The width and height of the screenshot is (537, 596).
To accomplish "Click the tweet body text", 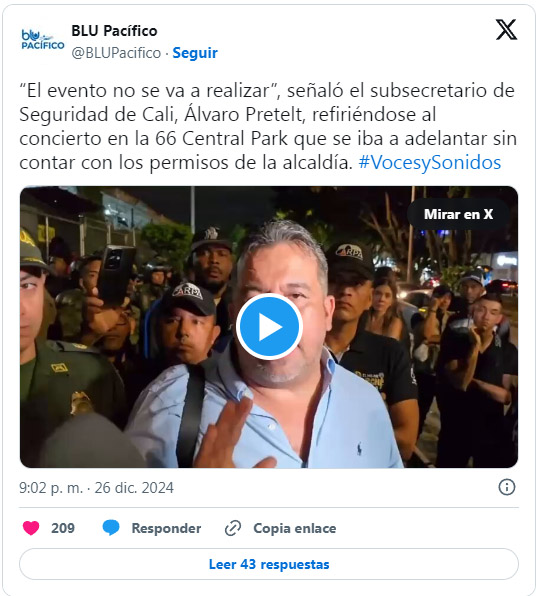I will click(x=268, y=127).
